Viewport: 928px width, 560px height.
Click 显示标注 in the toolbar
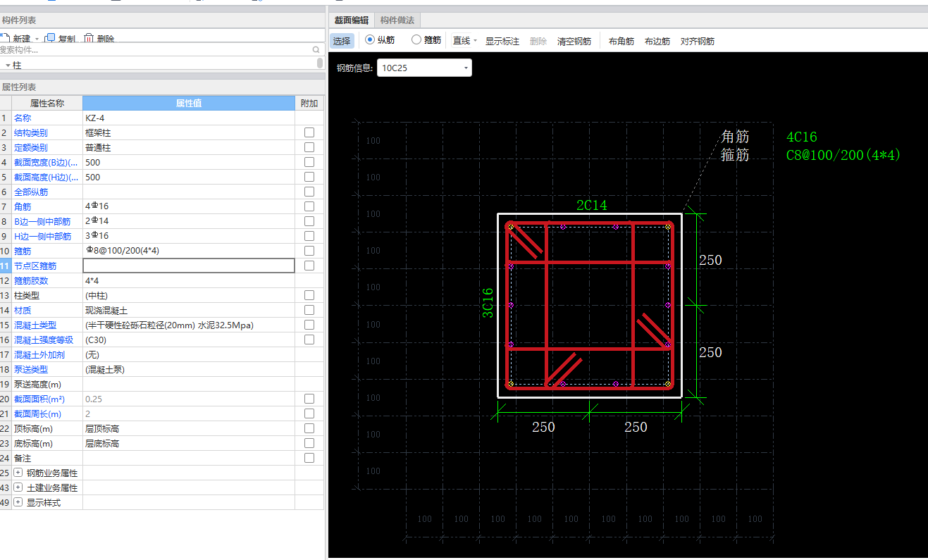pyautogui.click(x=502, y=41)
